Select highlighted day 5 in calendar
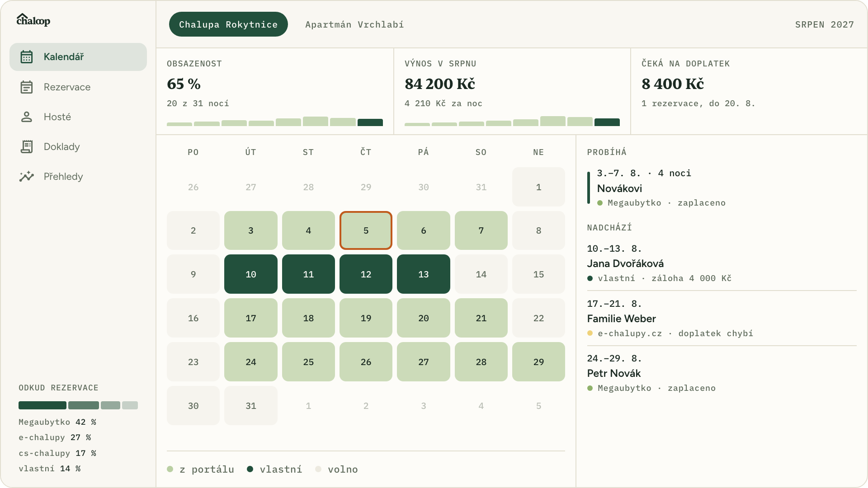868x488 pixels. pyautogui.click(x=366, y=230)
